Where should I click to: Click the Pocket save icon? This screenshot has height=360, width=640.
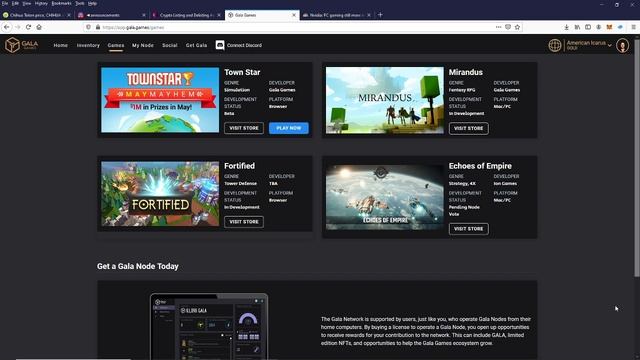point(508,27)
